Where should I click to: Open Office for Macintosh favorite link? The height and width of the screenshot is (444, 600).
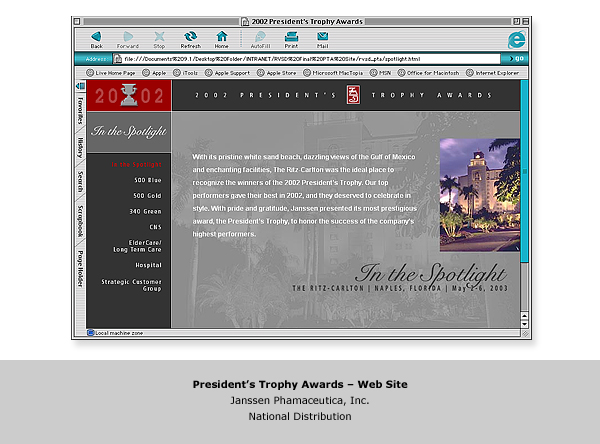(429, 73)
